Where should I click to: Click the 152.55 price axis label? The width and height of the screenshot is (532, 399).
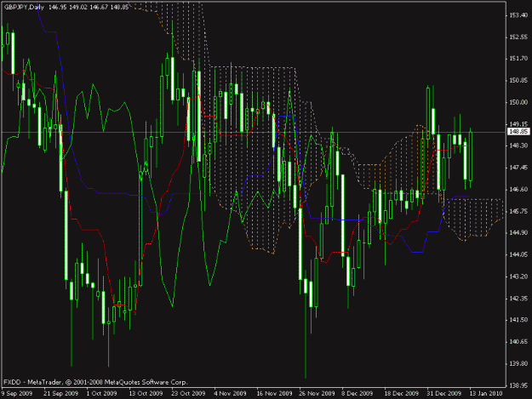518,37
